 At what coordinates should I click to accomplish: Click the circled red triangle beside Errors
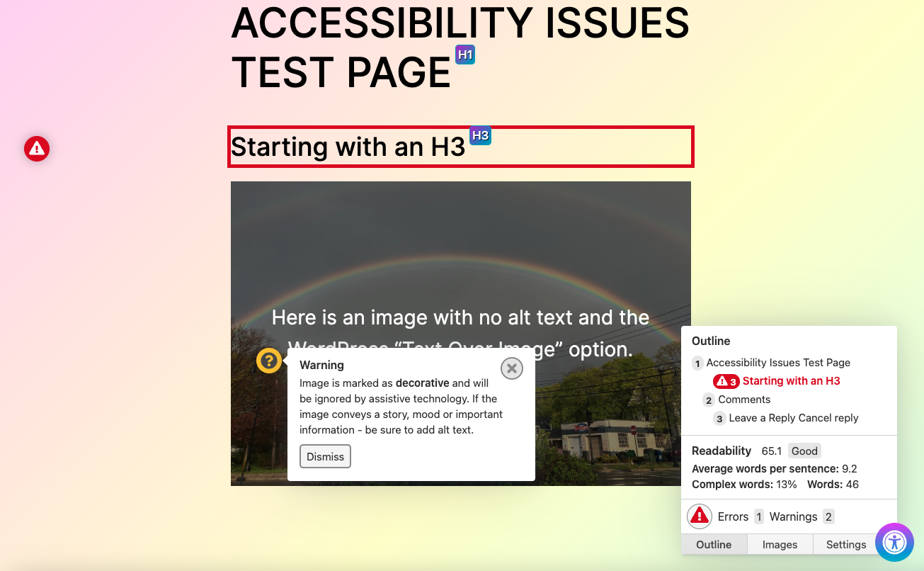(700, 516)
